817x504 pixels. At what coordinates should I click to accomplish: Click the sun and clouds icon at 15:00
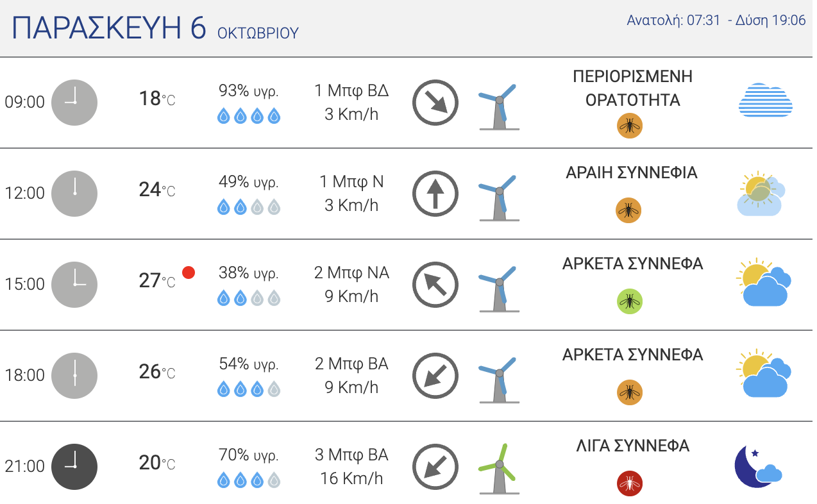click(x=764, y=283)
